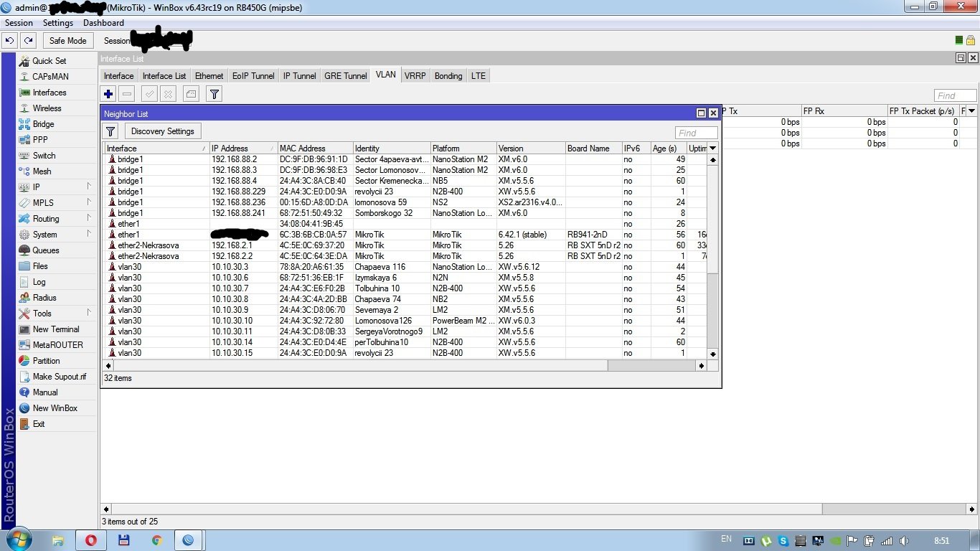Screen dimensions: 980x551
Task: Click the filter funnel in Interface List toolbar
Action: pos(214,94)
